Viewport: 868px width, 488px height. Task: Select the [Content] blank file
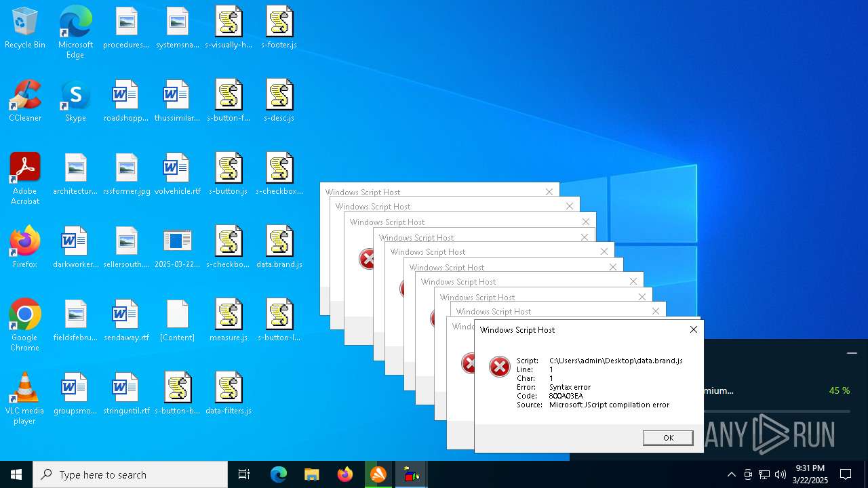click(x=177, y=321)
